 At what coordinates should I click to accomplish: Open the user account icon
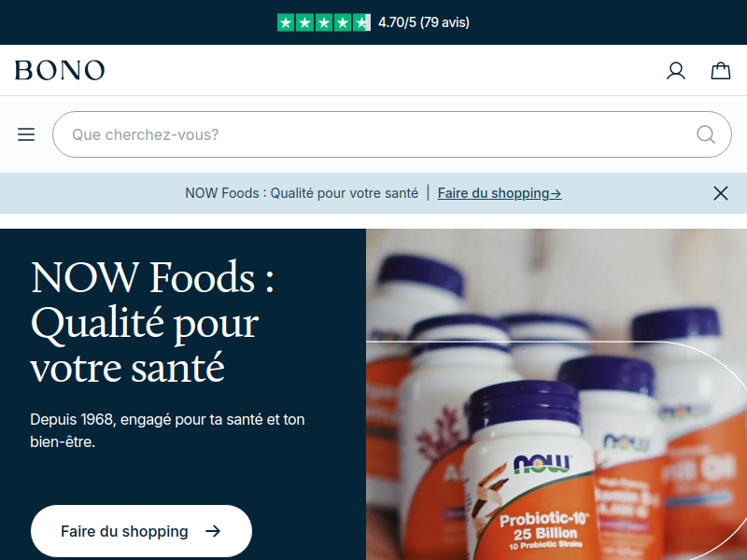[x=675, y=71]
